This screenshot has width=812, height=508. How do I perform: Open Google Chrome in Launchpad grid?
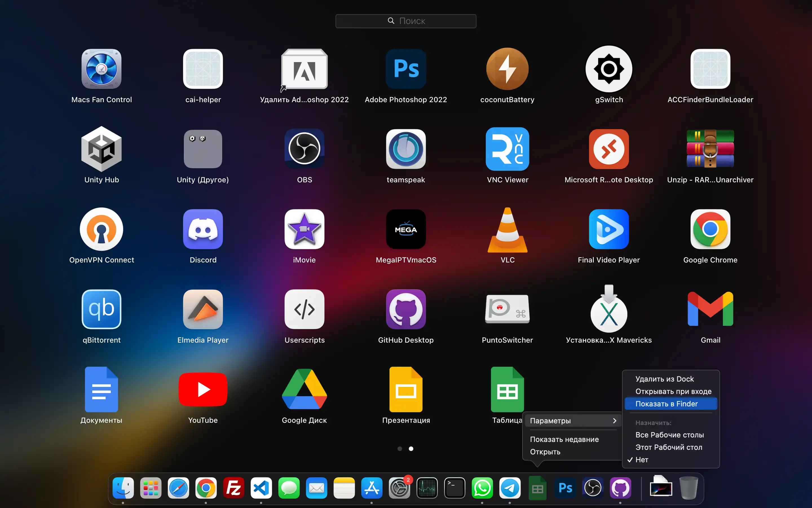coord(710,229)
